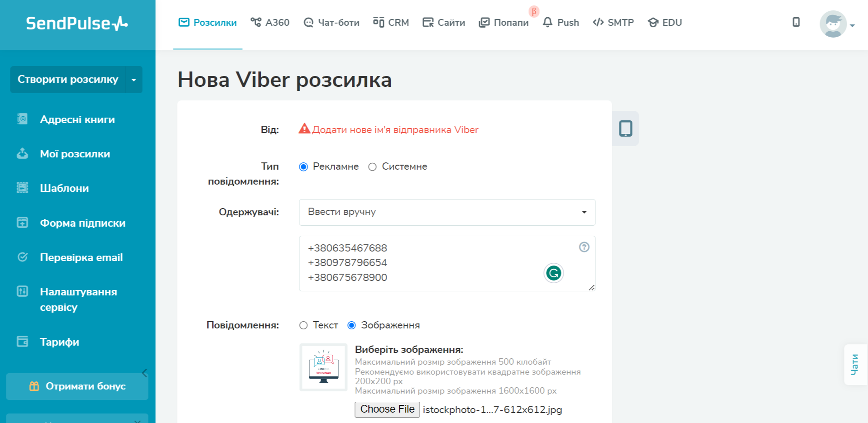Open Адресні книги in the sidebar

tap(77, 119)
